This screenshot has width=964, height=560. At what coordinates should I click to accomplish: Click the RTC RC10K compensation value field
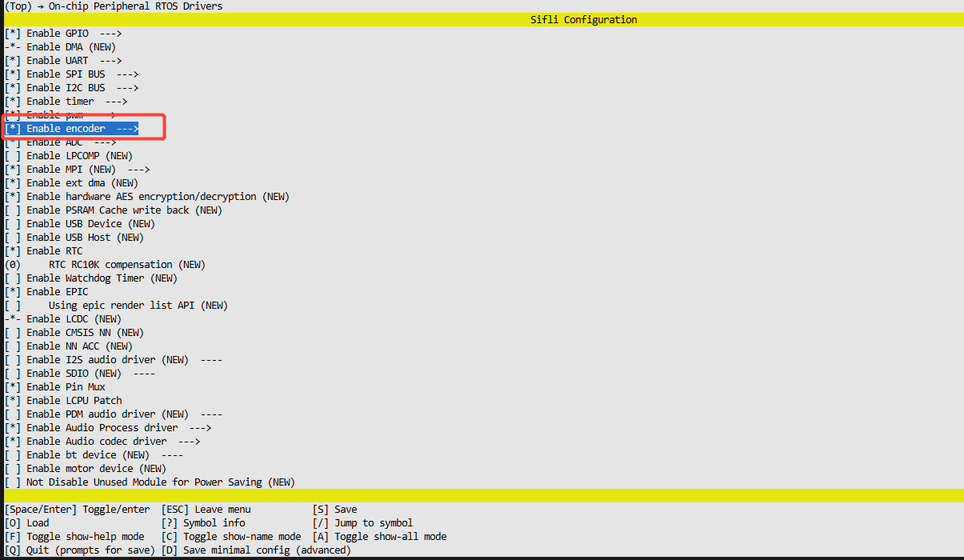(x=14, y=264)
